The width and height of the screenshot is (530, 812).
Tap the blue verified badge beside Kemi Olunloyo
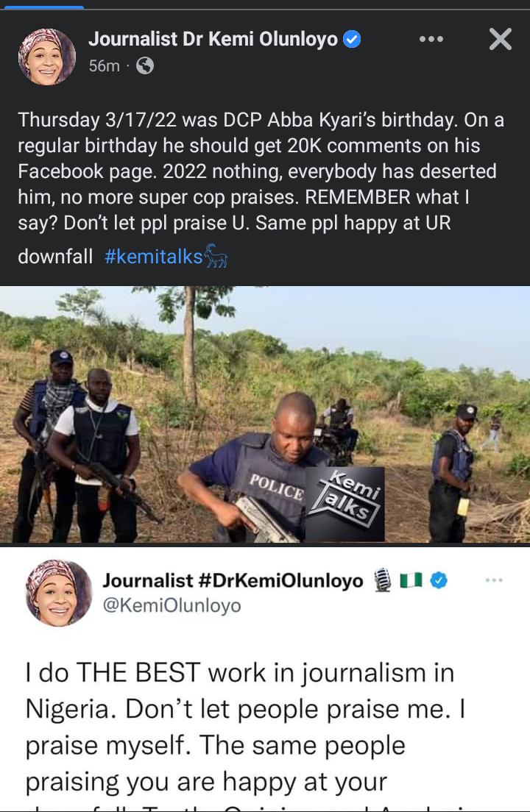tap(353, 40)
